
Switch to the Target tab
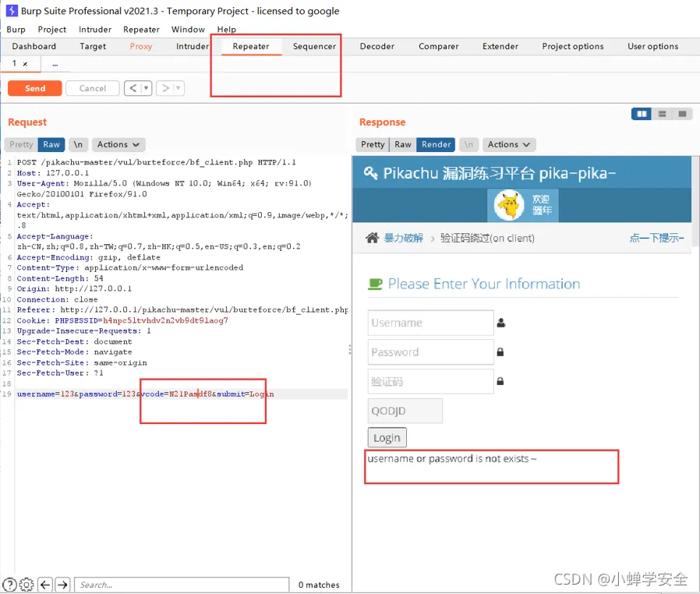tap(93, 47)
